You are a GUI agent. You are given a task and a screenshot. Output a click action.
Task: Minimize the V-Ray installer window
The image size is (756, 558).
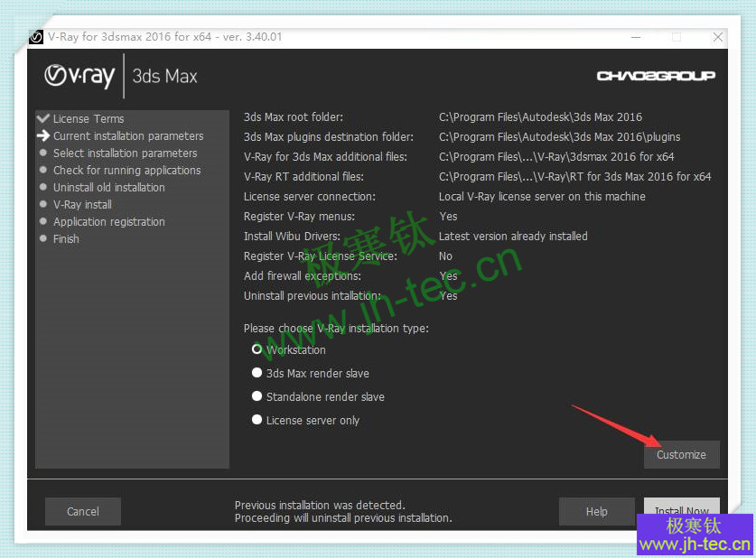[x=636, y=37]
